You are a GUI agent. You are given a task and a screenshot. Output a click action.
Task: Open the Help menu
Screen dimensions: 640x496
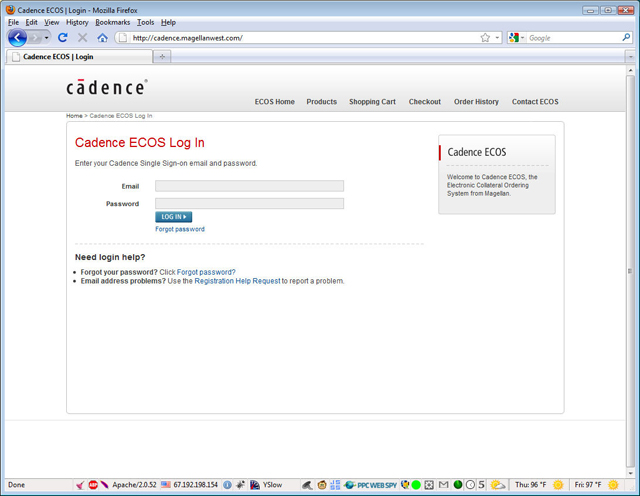click(168, 22)
